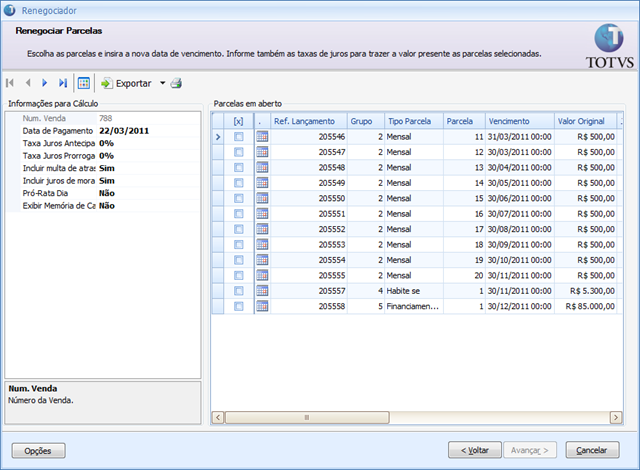
Task: Open calendar icon in row 205552
Action: pos(262,229)
